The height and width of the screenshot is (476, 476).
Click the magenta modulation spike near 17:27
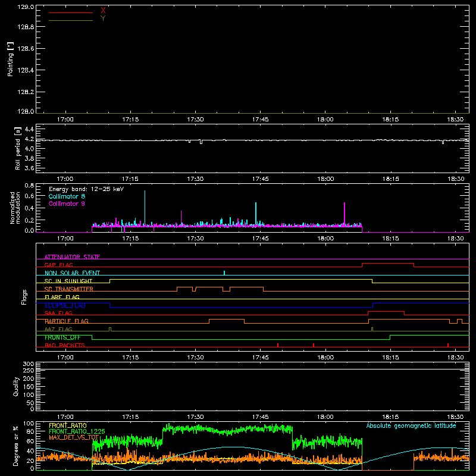181,217
